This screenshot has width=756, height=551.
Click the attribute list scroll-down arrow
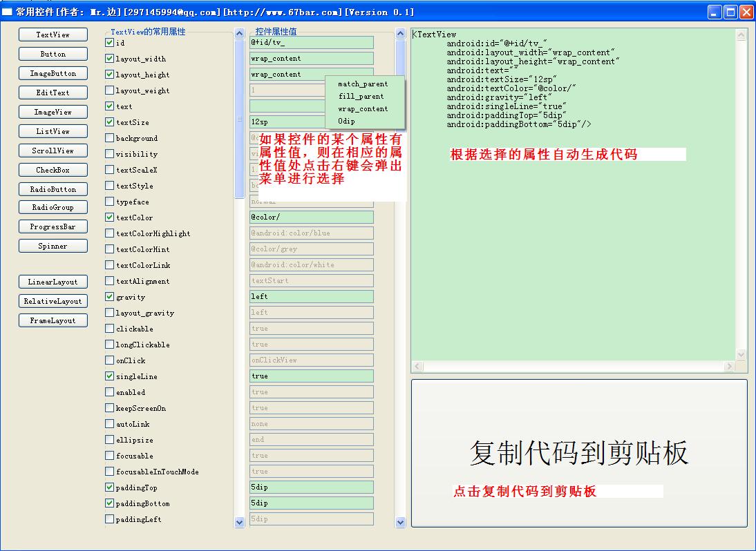[240, 522]
